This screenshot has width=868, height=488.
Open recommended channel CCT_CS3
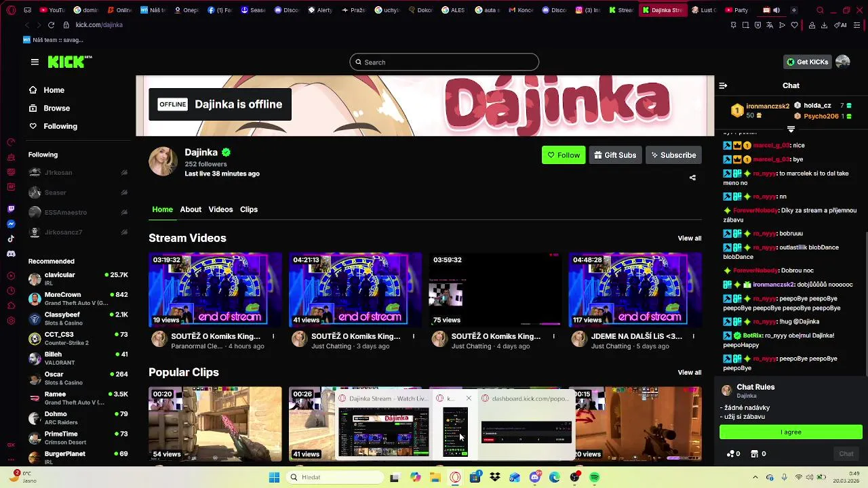(78, 338)
